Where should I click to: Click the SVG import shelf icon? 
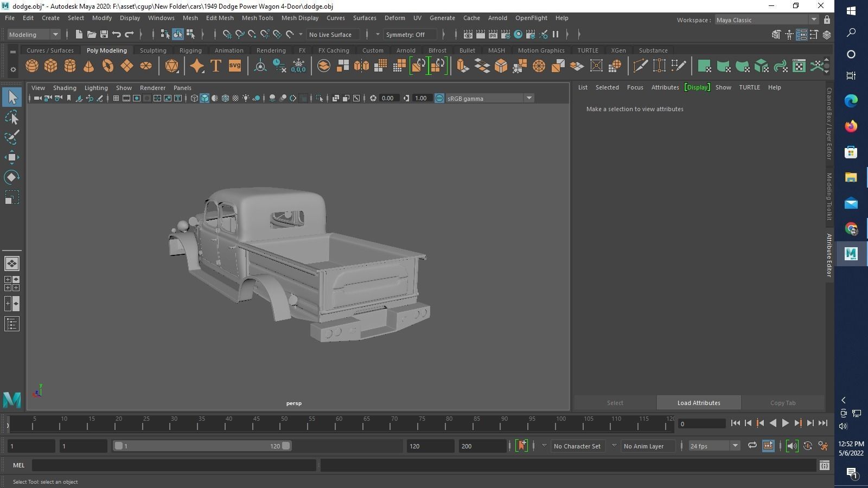click(235, 66)
